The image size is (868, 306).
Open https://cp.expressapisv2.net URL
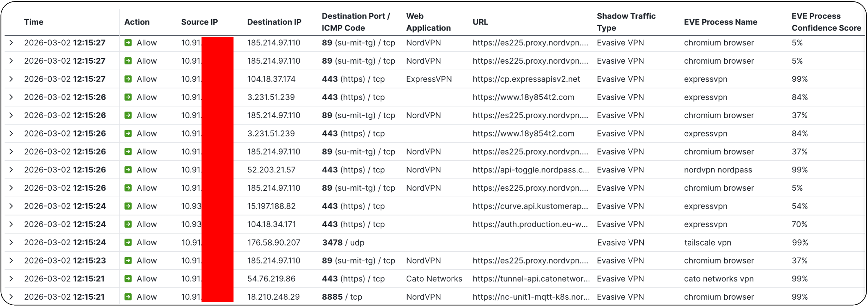[526, 79]
